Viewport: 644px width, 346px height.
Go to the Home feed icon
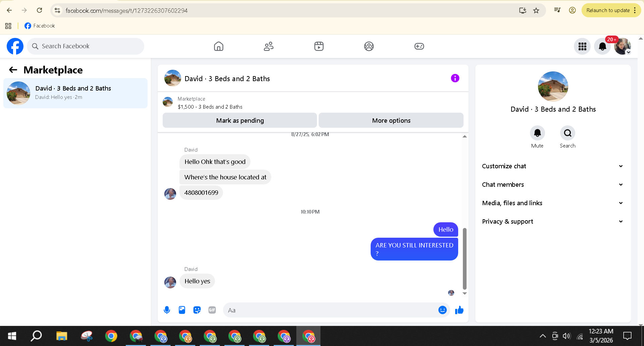[x=219, y=46]
